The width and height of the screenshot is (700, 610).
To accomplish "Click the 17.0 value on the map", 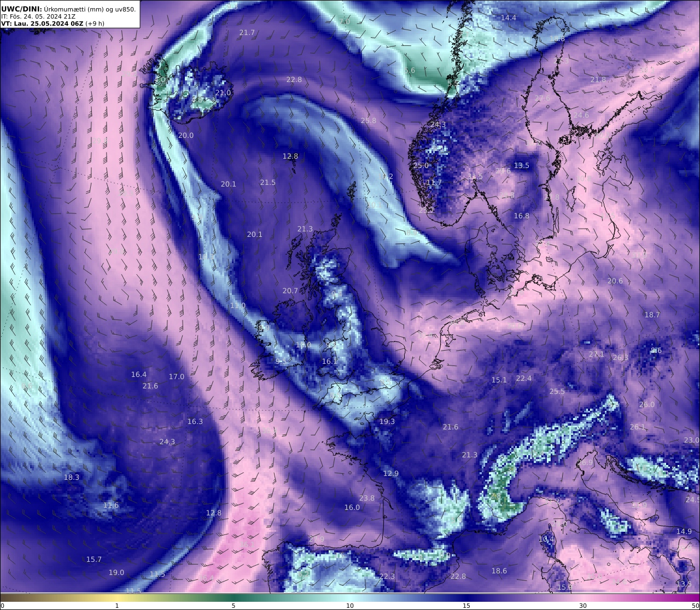I will [x=177, y=376].
